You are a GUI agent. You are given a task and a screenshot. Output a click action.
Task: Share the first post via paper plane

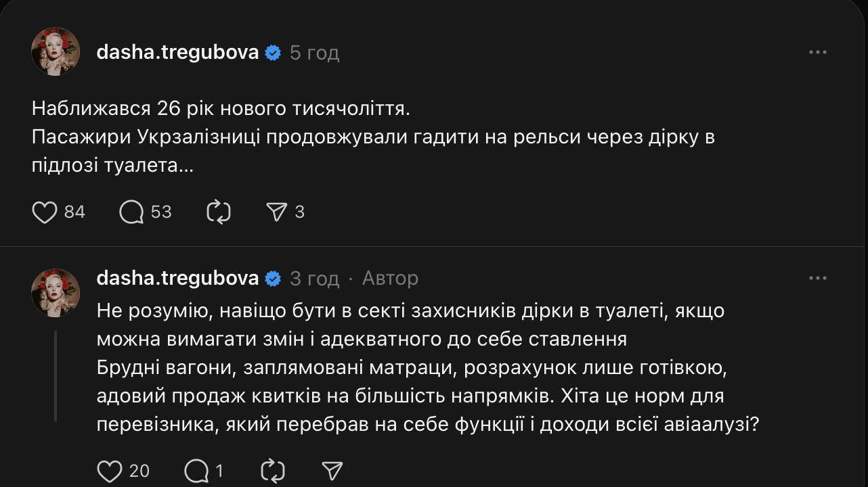click(x=277, y=212)
